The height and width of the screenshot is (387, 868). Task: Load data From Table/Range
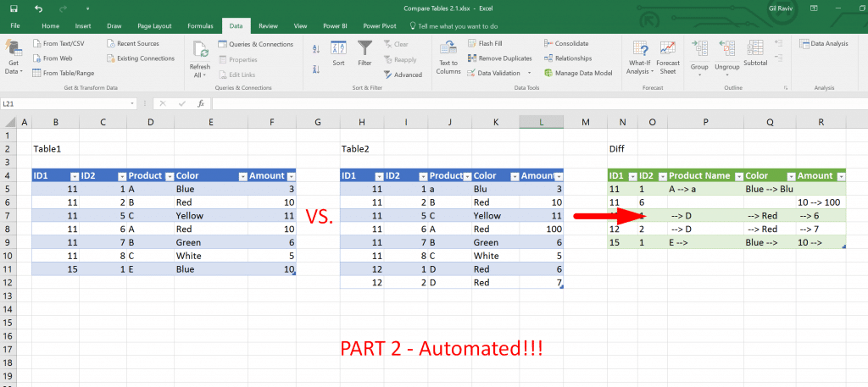tap(63, 73)
